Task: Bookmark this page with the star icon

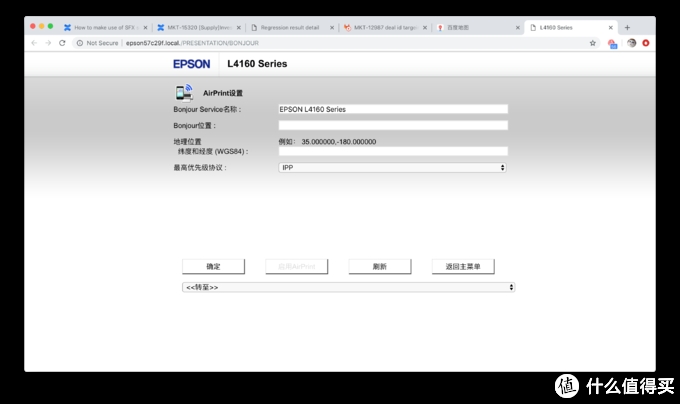Action: click(592, 43)
